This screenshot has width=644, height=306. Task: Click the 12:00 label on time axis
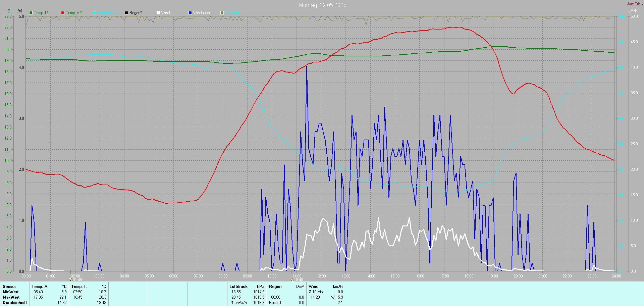(321, 276)
